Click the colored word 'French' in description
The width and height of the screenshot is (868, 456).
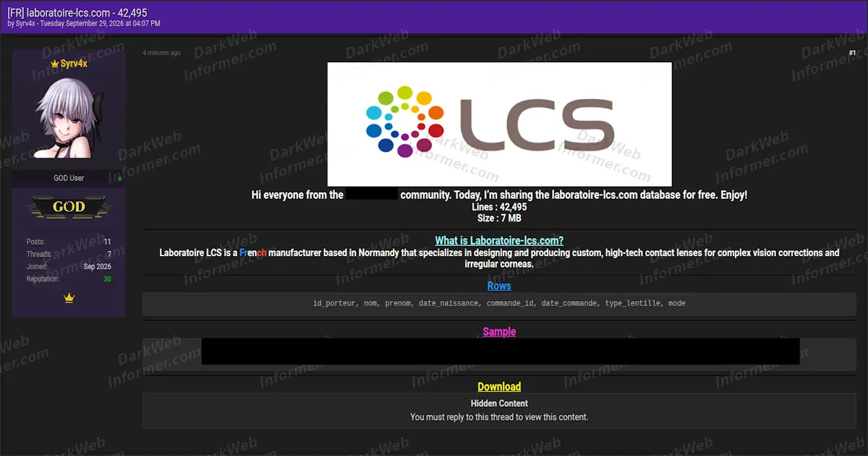click(253, 253)
